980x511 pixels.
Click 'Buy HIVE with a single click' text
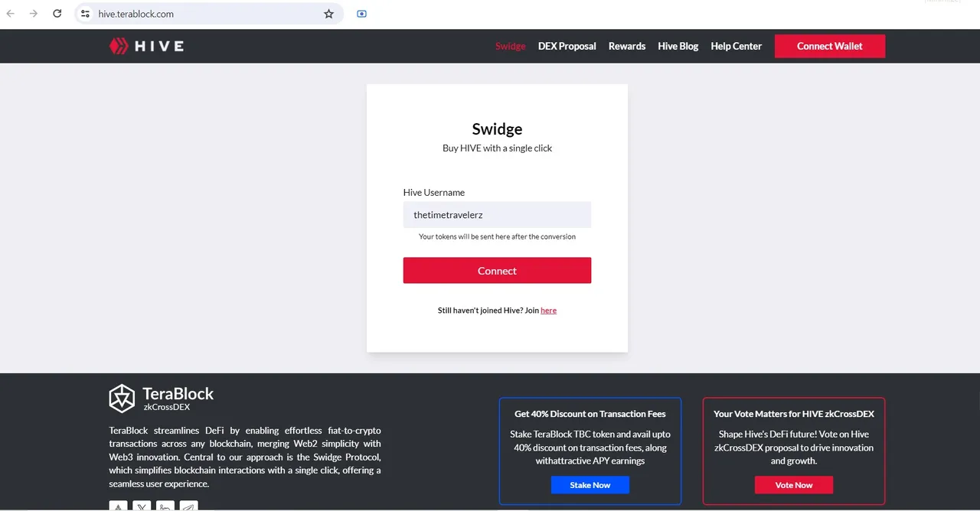click(497, 148)
